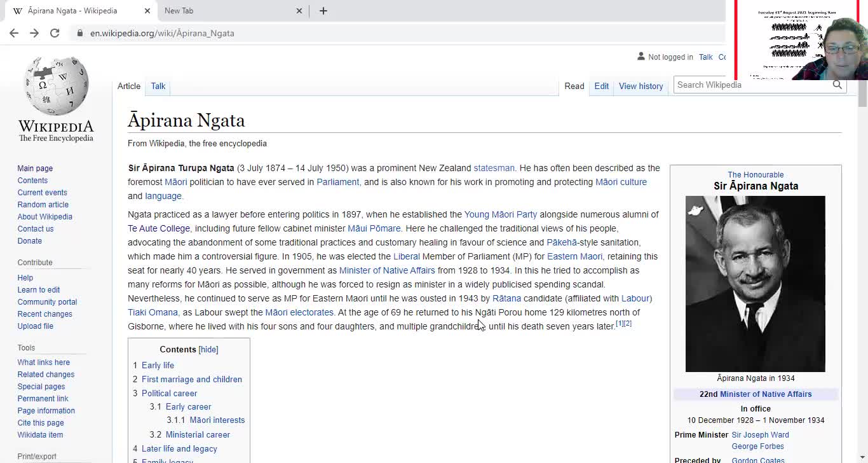868x463 pixels.
Task: Open Contents sidebar link
Action: [32, 181]
